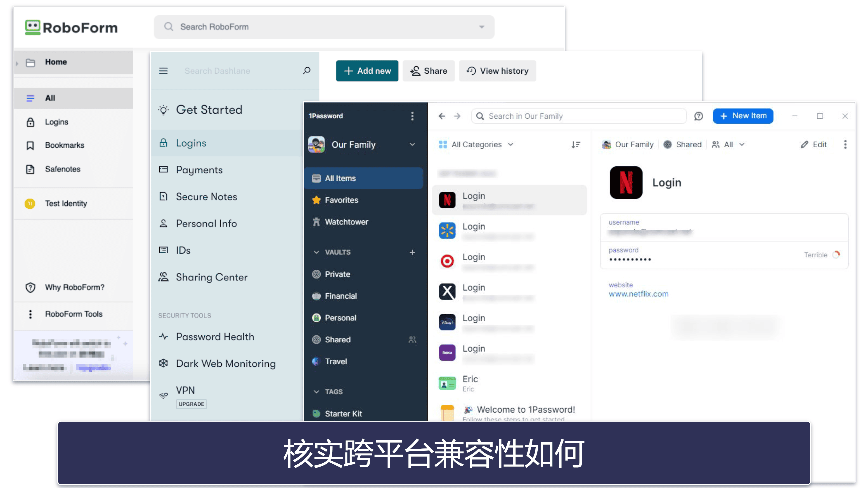Select the Netflix Login item
This screenshot has width=868, height=488.
(509, 200)
